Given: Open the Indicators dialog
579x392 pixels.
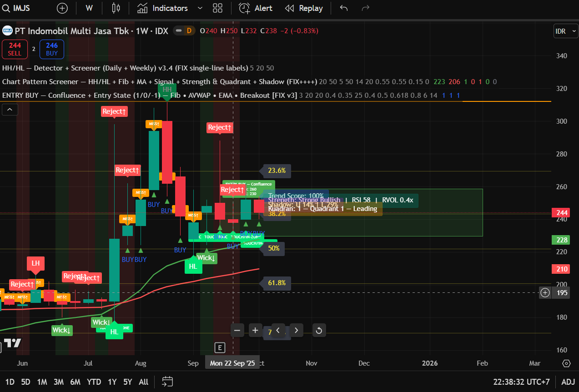Looking at the screenshot, I should 162,8.
